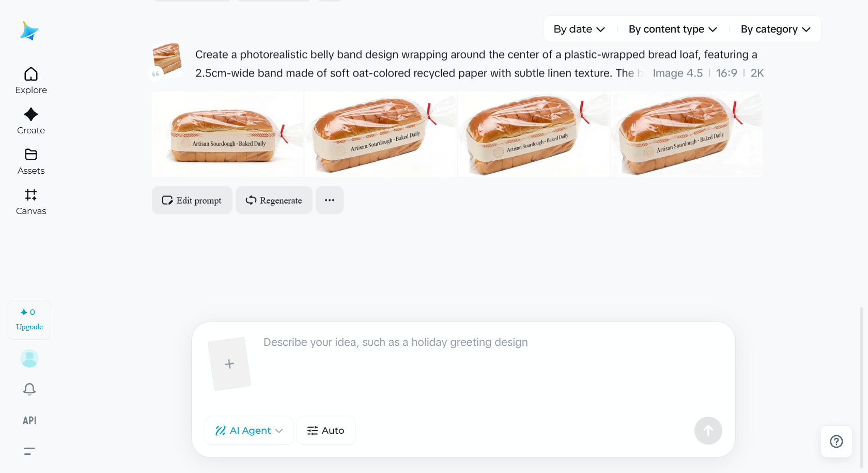Click the user profile avatar
The height and width of the screenshot is (473, 868).
[x=29, y=358]
